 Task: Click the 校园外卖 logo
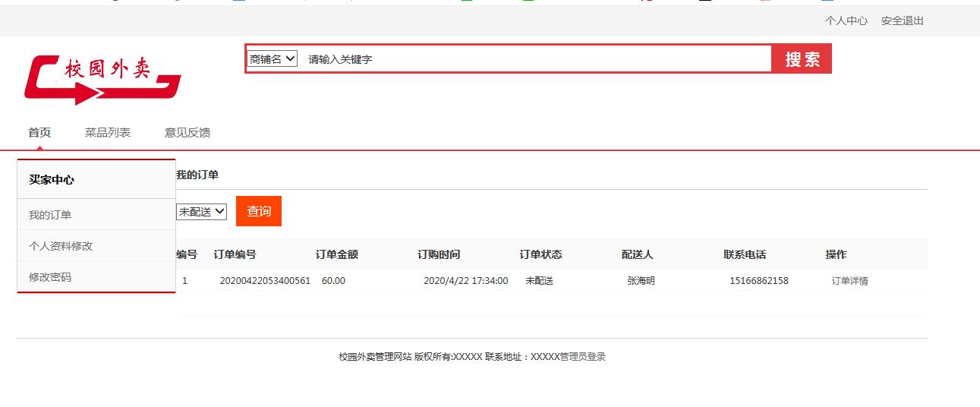pos(102,78)
